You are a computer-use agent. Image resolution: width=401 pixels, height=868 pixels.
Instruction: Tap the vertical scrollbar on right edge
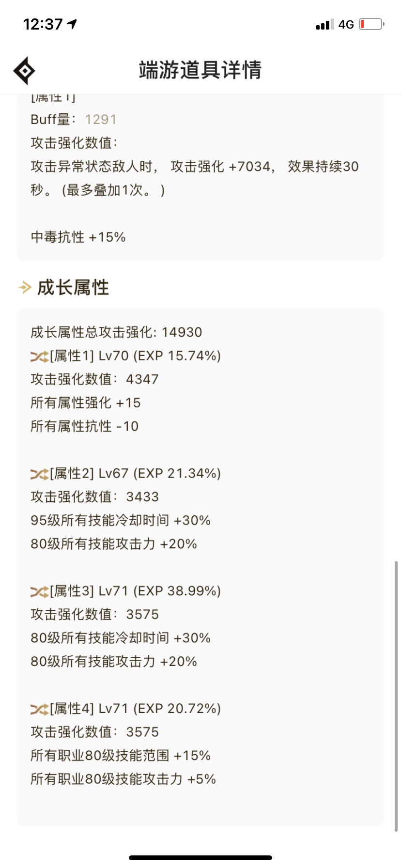coord(396,697)
